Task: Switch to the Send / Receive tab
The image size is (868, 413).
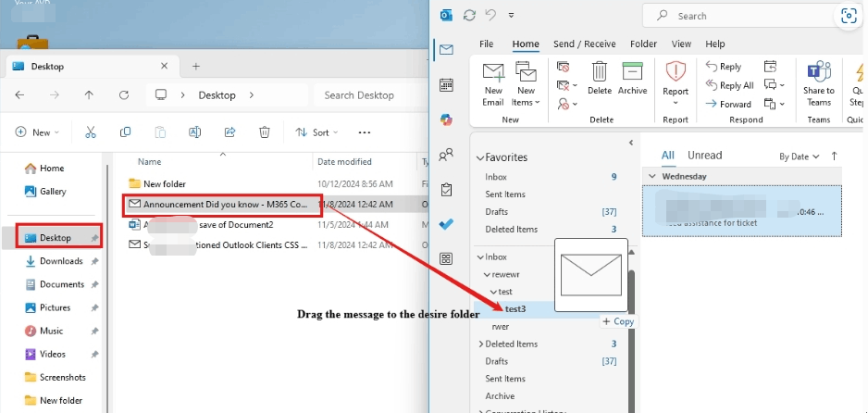Action: point(585,44)
